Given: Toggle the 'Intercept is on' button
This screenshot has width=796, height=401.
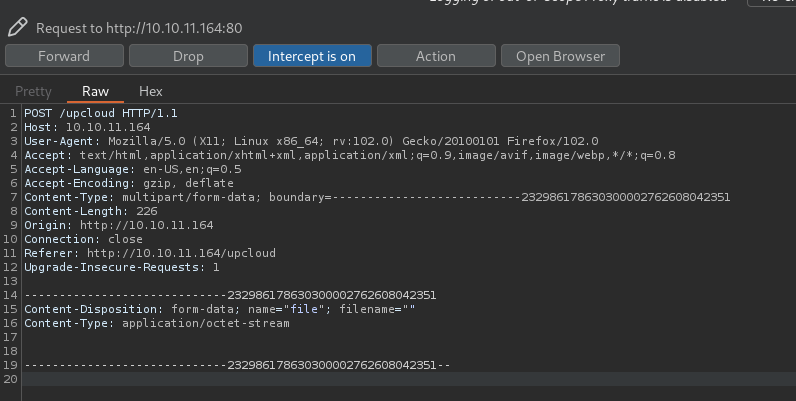Looking at the screenshot, I should 312,56.
